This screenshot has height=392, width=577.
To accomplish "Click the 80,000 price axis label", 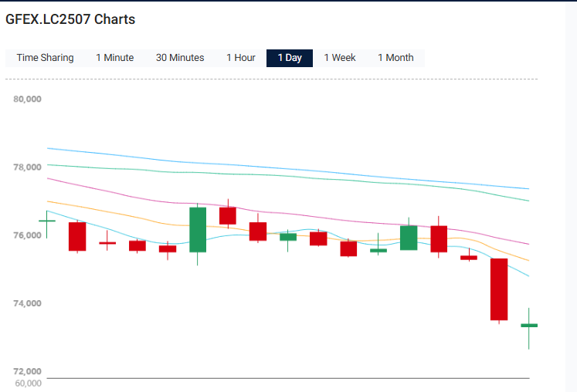I will 28,100.
